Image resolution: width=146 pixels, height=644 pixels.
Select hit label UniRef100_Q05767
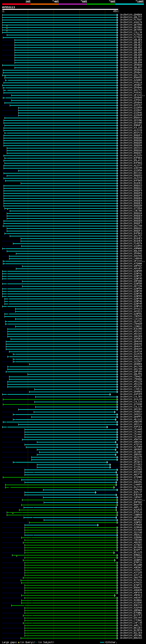[x=131, y=105]
